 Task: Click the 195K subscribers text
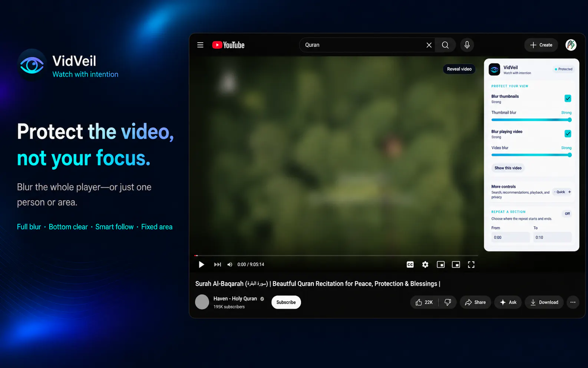(229, 307)
